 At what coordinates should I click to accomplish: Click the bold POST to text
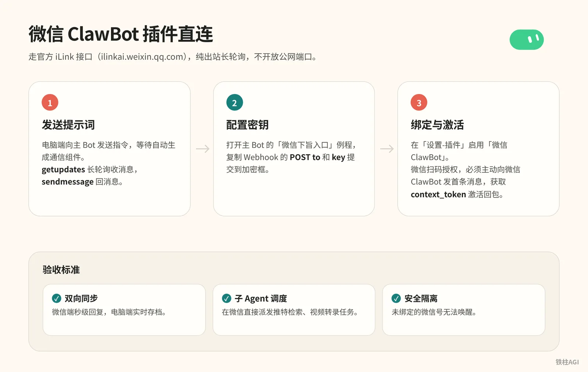[x=305, y=157]
